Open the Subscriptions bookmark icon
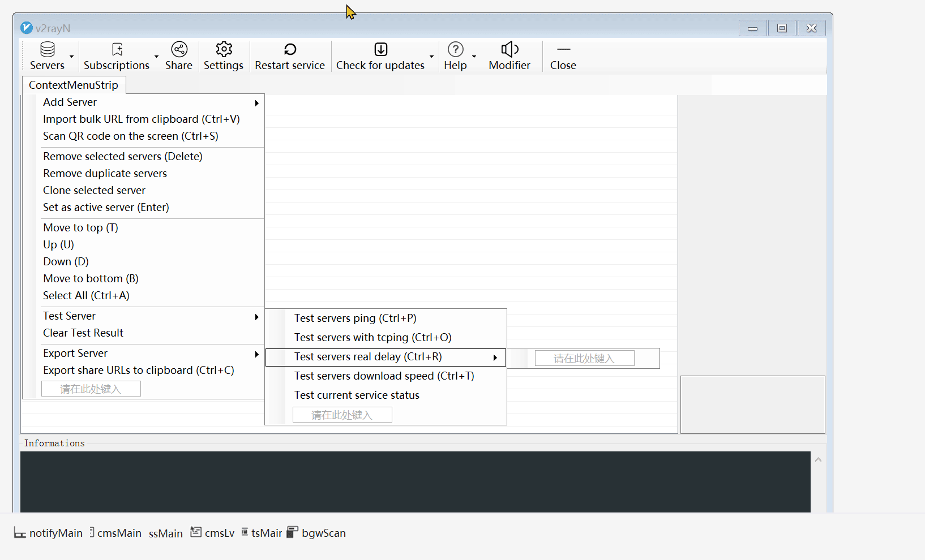 (117, 50)
